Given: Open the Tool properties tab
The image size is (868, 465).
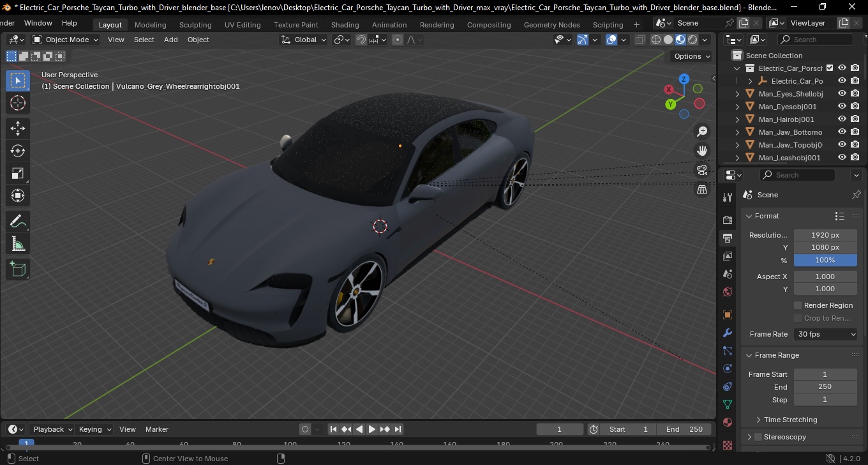Looking at the screenshot, I should (727, 197).
